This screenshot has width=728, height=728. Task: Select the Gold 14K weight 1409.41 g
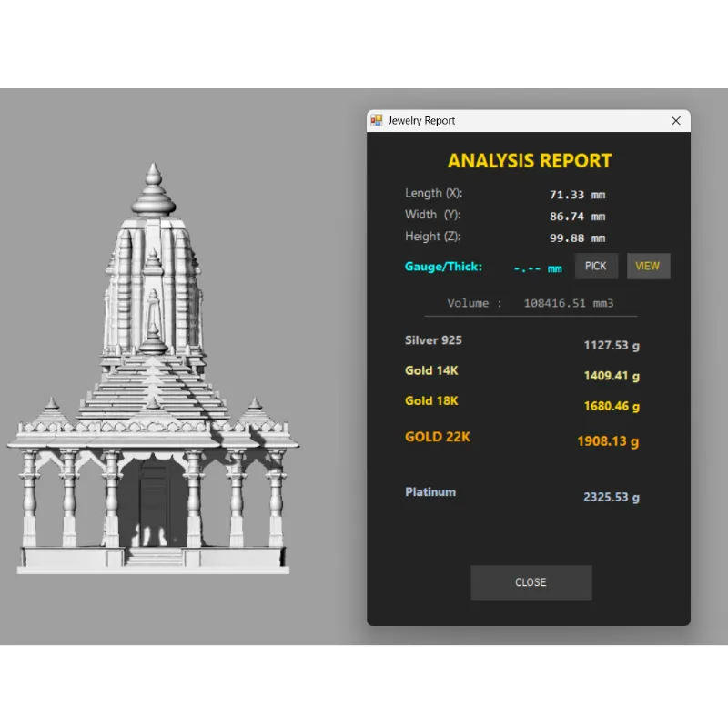tap(611, 376)
